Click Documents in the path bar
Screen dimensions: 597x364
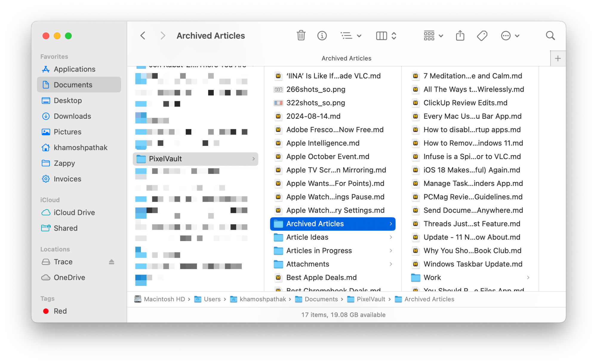point(317,299)
